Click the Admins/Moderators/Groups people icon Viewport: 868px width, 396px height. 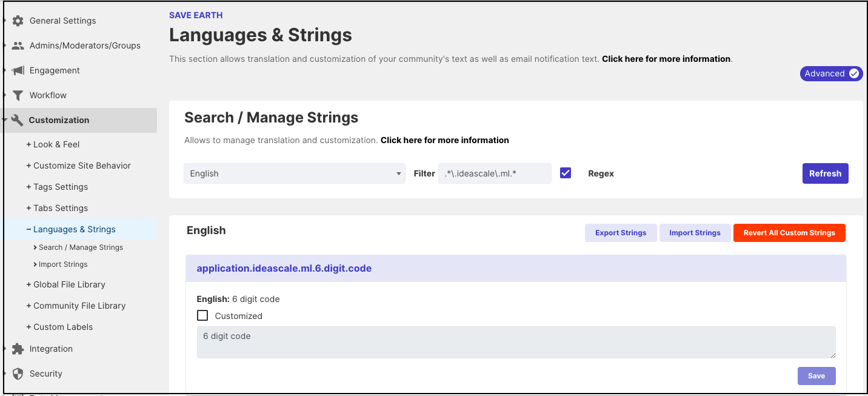pyautogui.click(x=18, y=45)
